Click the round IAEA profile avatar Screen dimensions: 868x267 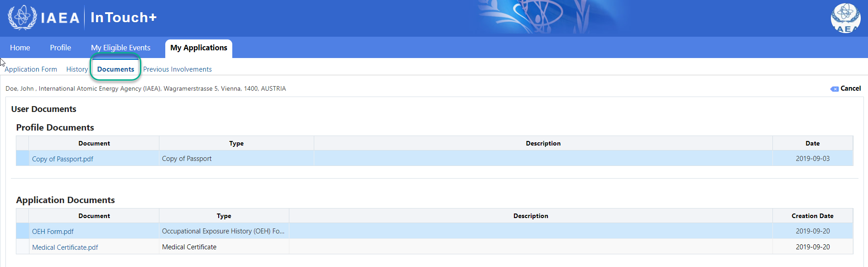point(845,18)
